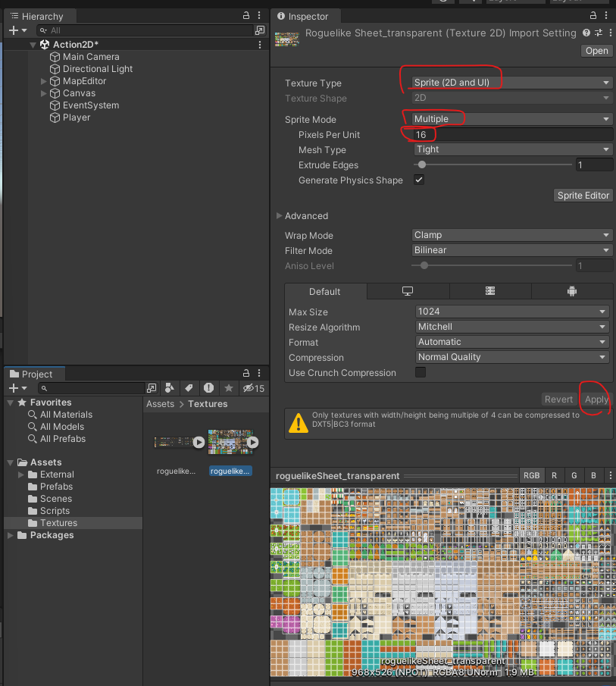Screen dimensions: 616x686
Task: Toggle green channel preview
Action: (574, 475)
